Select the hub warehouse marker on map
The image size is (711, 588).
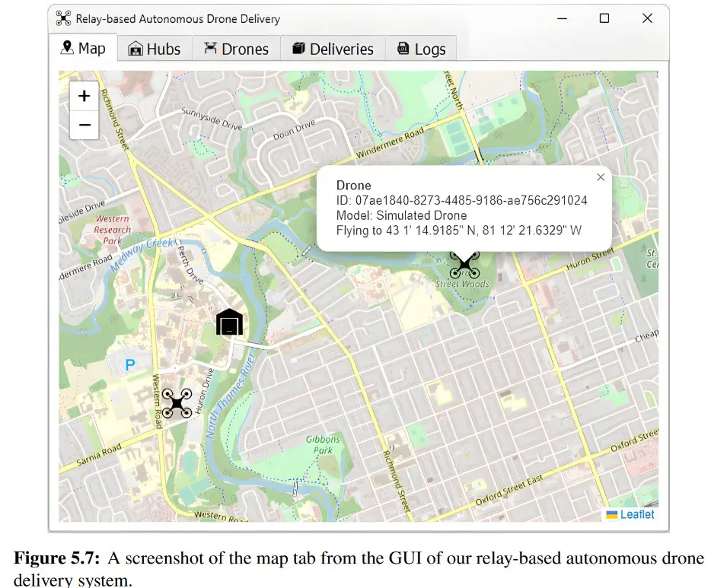coord(229,323)
